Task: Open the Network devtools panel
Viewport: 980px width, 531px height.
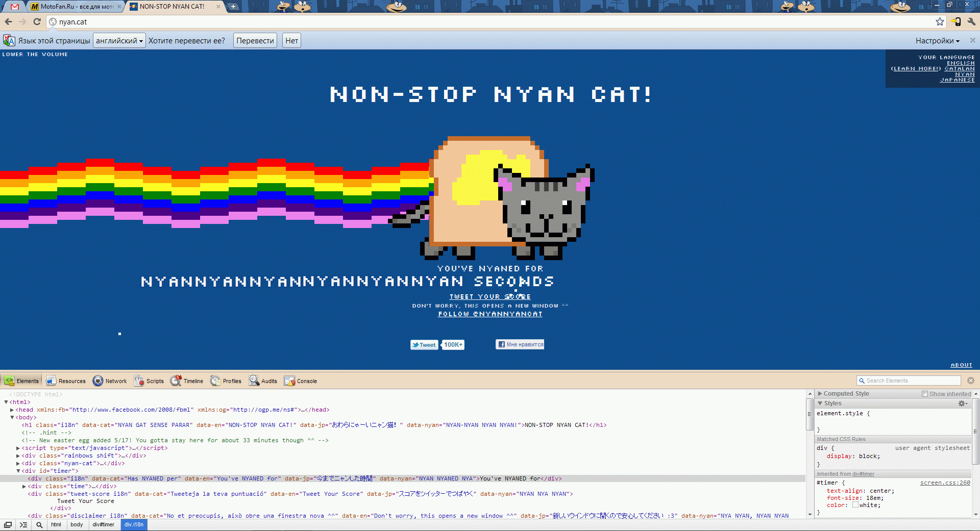Action: tap(110, 381)
